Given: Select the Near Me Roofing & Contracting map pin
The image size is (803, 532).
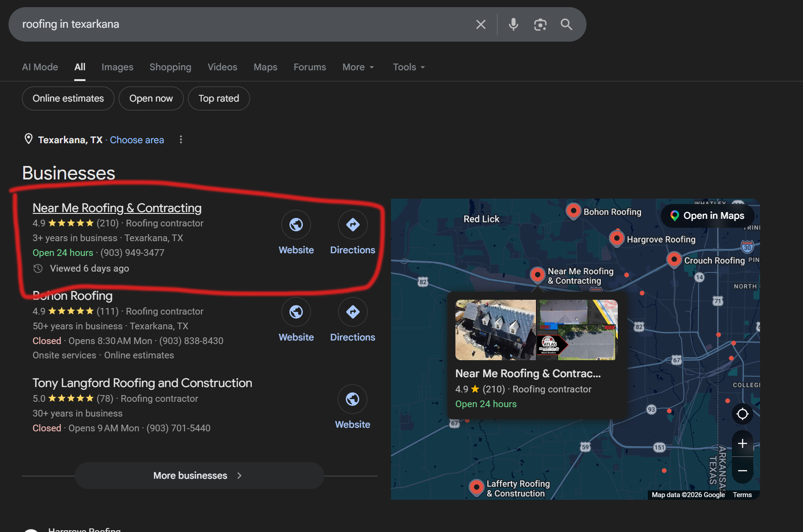Looking at the screenshot, I should coord(537,274).
